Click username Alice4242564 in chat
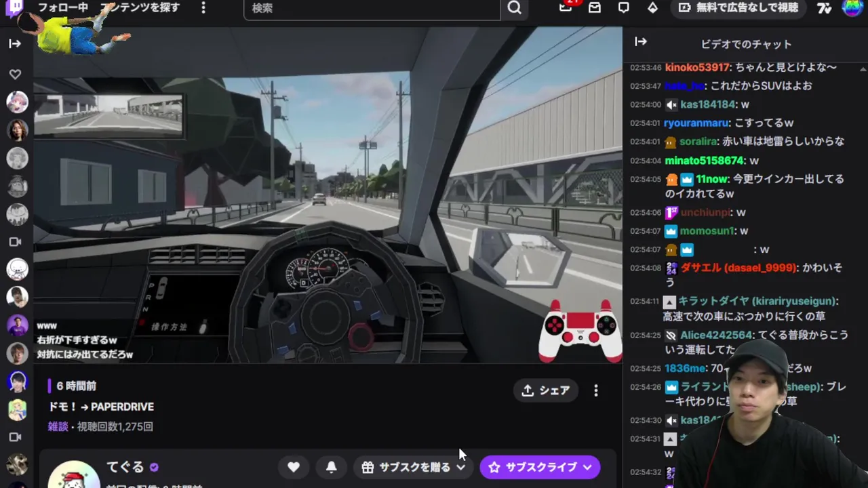 click(716, 335)
